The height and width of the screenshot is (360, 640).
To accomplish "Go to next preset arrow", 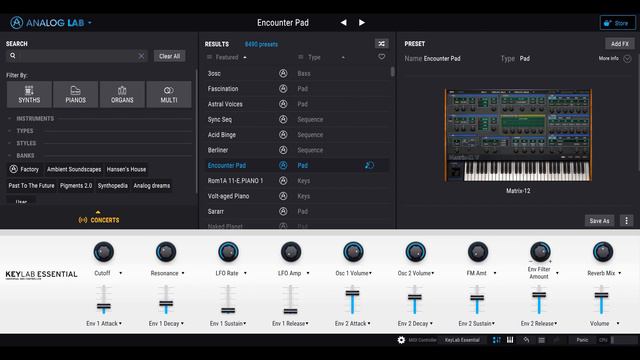I will click(362, 23).
